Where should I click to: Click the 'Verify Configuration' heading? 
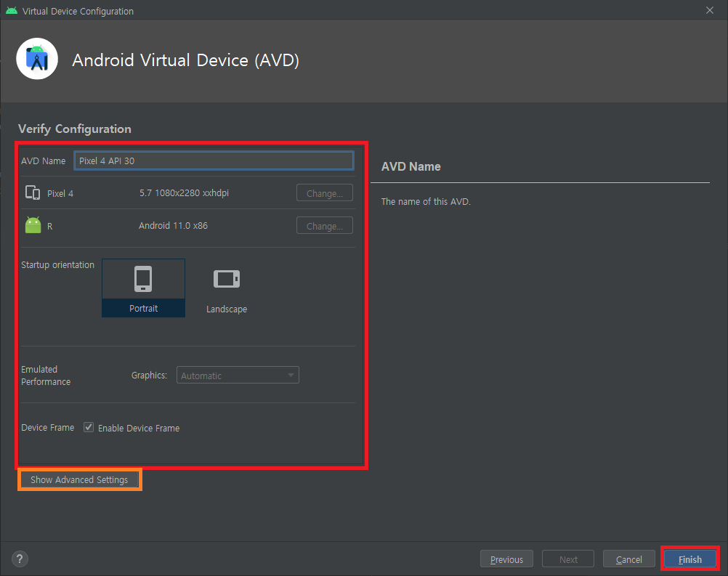75,129
